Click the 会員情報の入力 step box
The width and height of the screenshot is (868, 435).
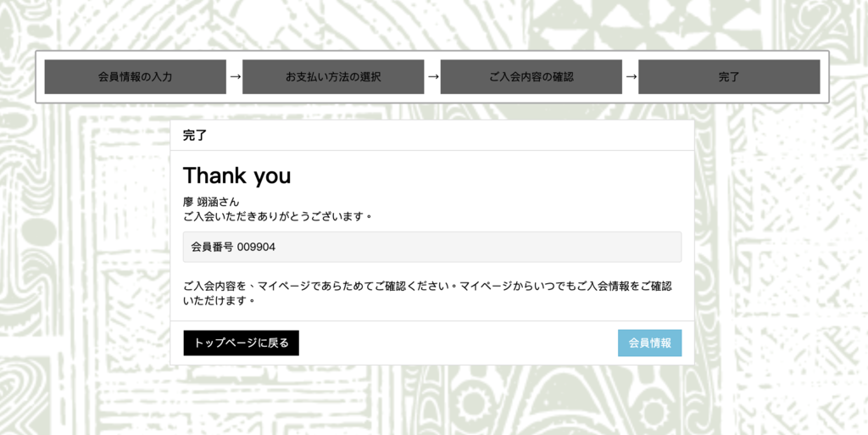[x=135, y=77]
